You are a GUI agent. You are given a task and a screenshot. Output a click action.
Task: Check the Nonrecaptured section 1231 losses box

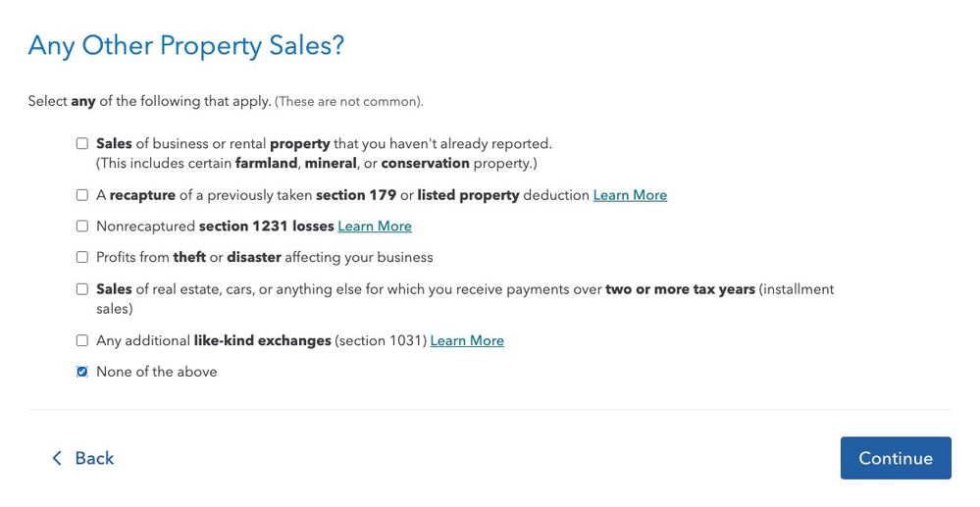coord(81,226)
